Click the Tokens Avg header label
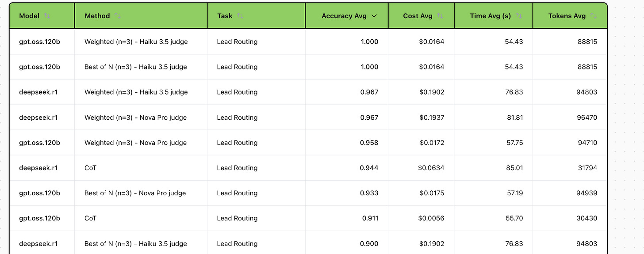 567,16
